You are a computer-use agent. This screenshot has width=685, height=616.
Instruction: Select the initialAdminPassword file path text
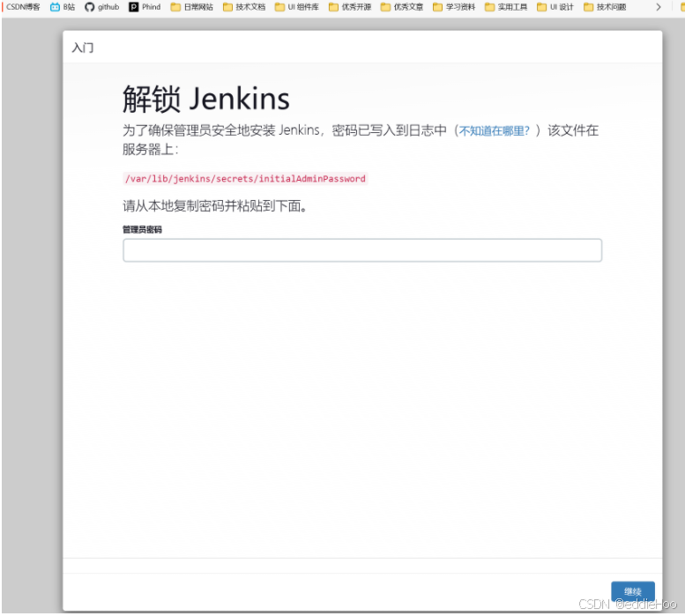pos(245,179)
